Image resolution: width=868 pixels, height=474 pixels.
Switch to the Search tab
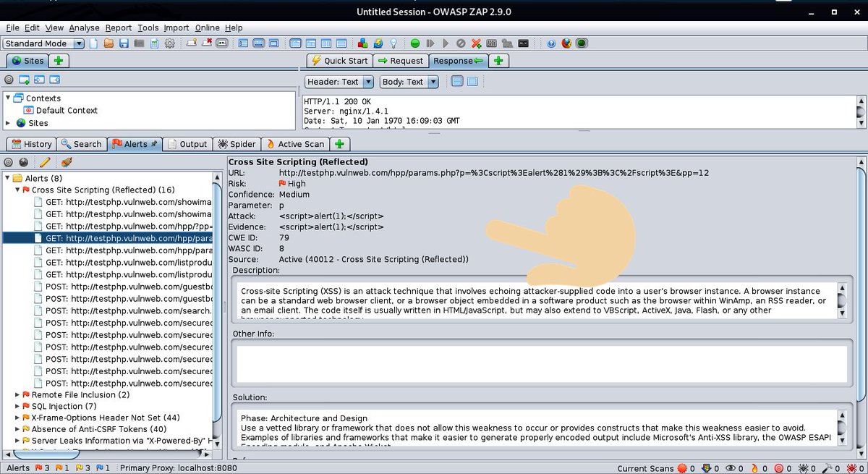[x=82, y=144]
